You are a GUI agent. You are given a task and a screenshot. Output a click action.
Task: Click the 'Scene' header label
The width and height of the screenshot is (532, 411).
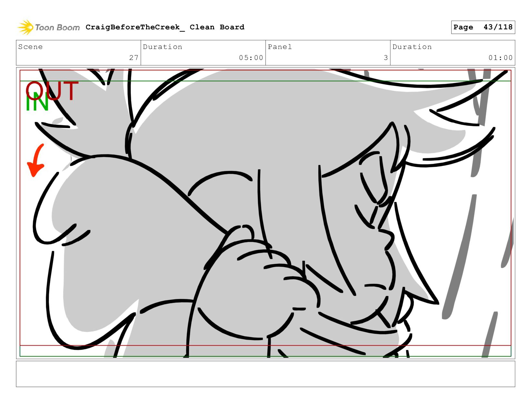30,47
